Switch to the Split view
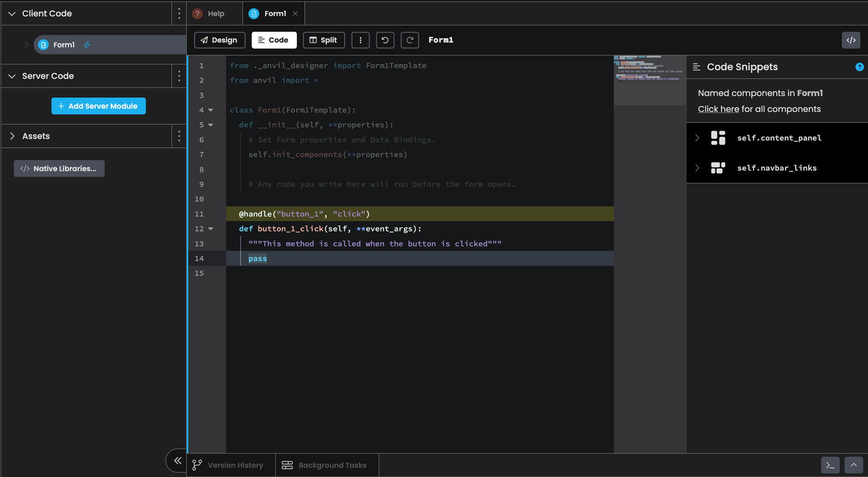868x477 pixels. tap(324, 40)
